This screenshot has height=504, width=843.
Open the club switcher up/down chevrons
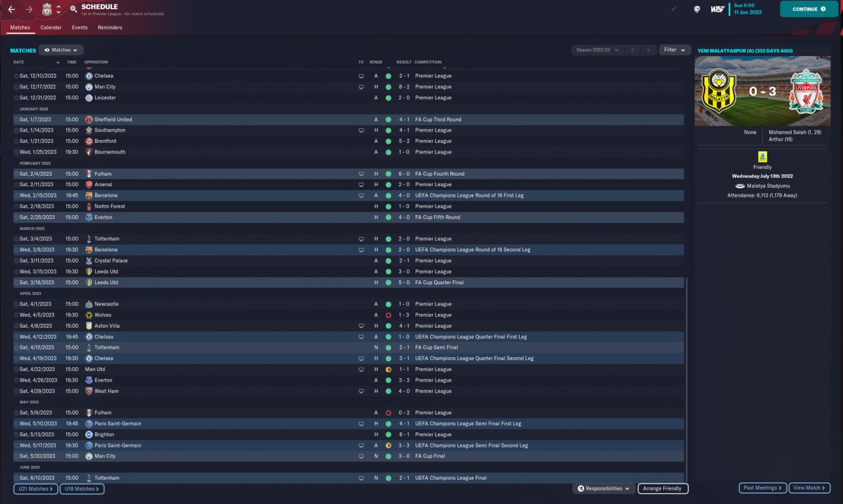point(59,9)
